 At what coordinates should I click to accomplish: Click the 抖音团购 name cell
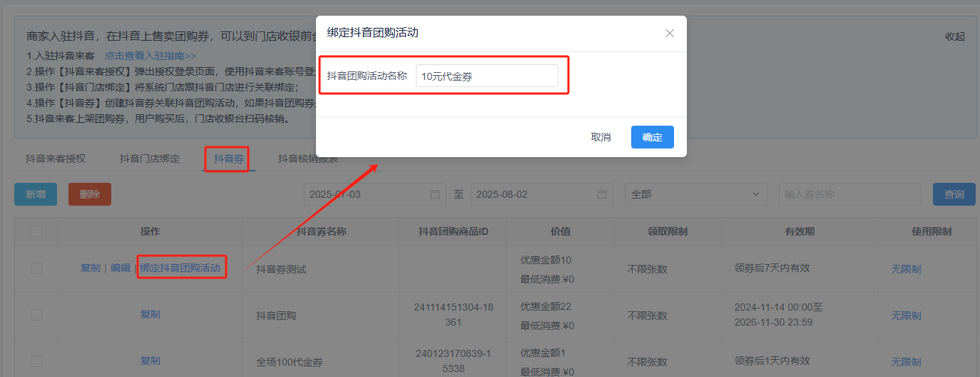click(x=276, y=316)
